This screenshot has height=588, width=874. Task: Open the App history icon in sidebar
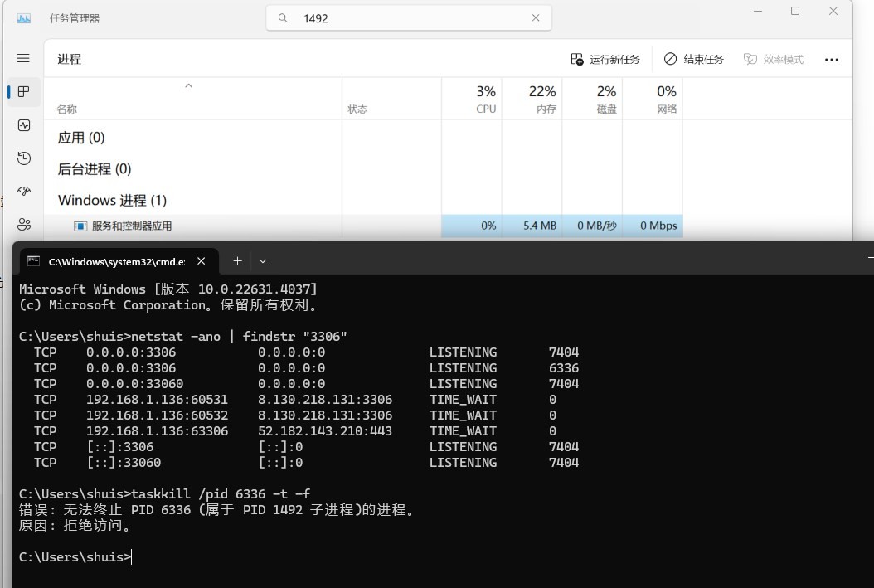pos(23,158)
